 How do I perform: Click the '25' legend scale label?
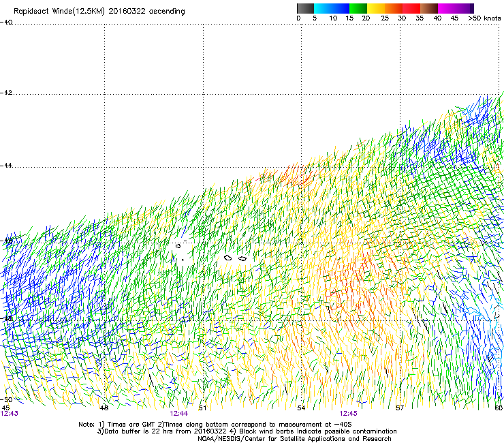385,18
